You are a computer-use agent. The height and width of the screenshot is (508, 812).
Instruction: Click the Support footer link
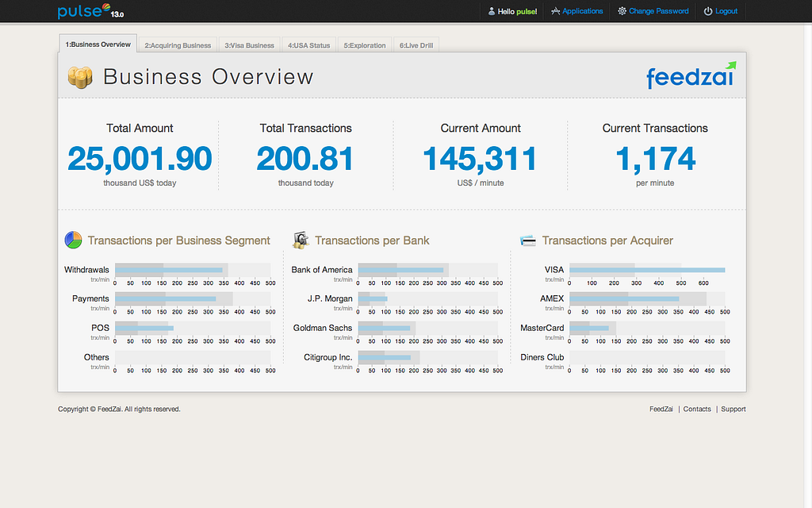733,409
